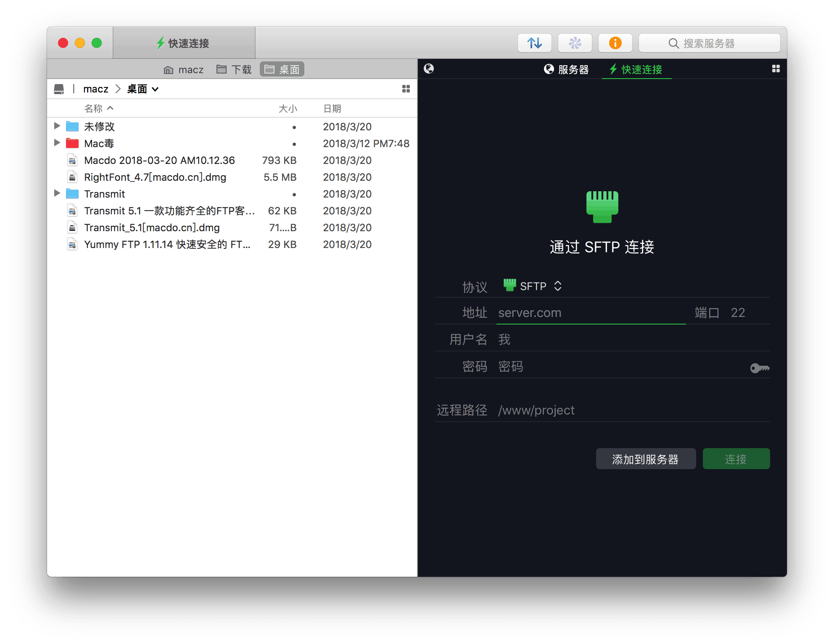Open the orange info inspector icon
This screenshot has height=644, width=834.
pos(615,43)
